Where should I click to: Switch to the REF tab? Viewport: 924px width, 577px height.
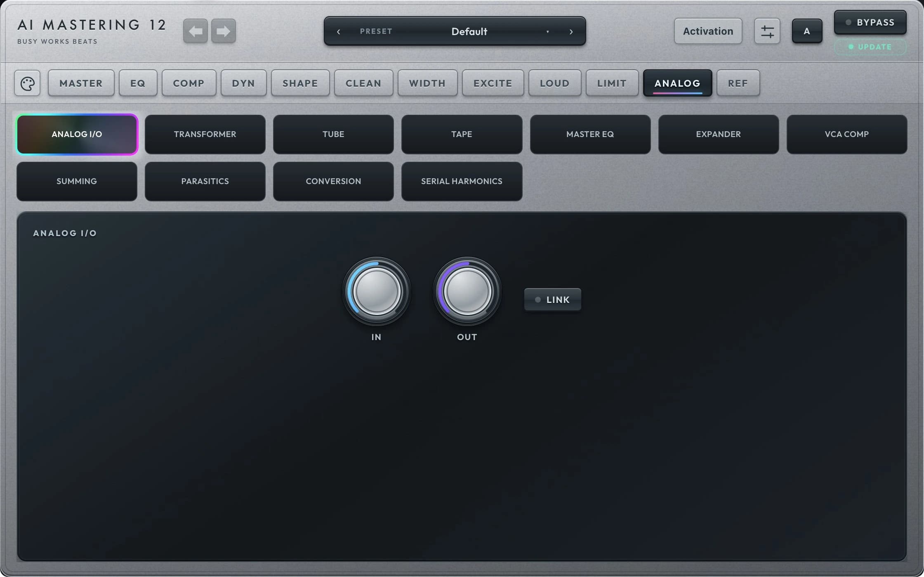[738, 83]
